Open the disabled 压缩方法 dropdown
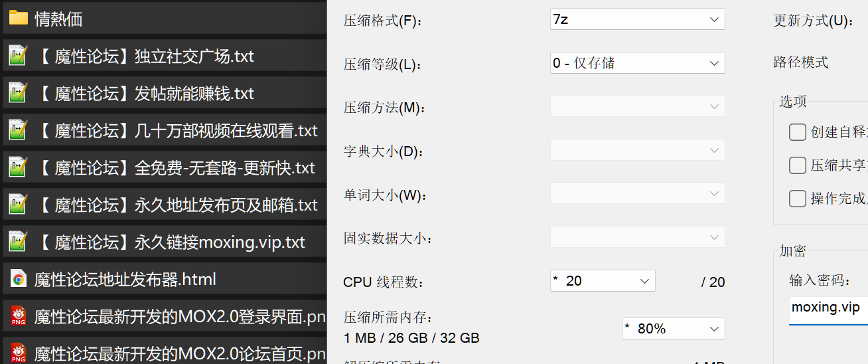 [x=638, y=106]
